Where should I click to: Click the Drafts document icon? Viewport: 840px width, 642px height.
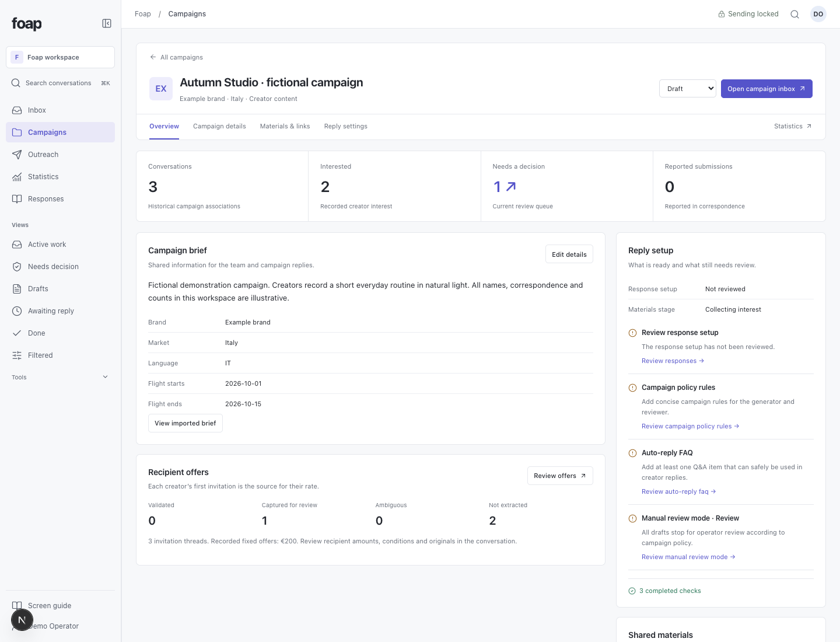click(17, 289)
